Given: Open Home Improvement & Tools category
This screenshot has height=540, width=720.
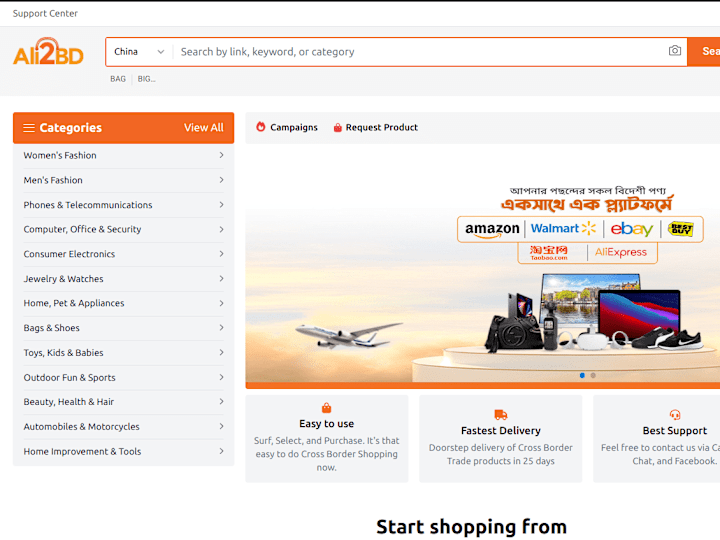Looking at the screenshot, I should point(123,451).
